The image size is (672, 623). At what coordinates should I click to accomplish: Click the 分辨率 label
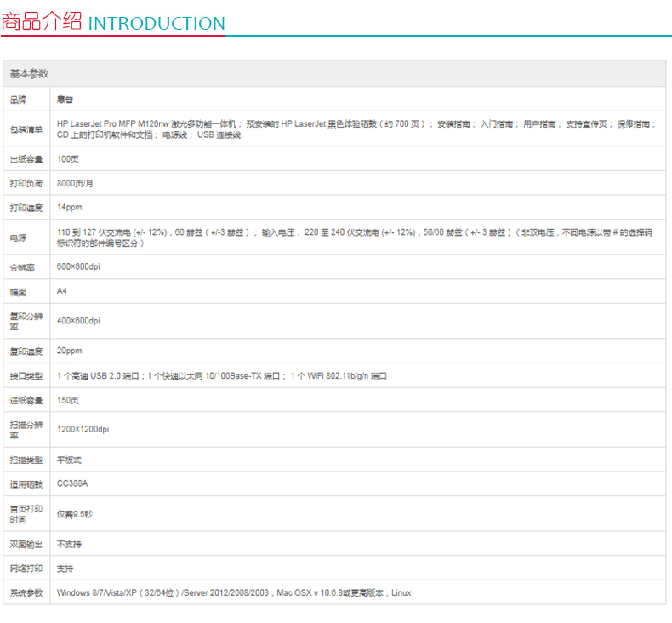(22, 268)
